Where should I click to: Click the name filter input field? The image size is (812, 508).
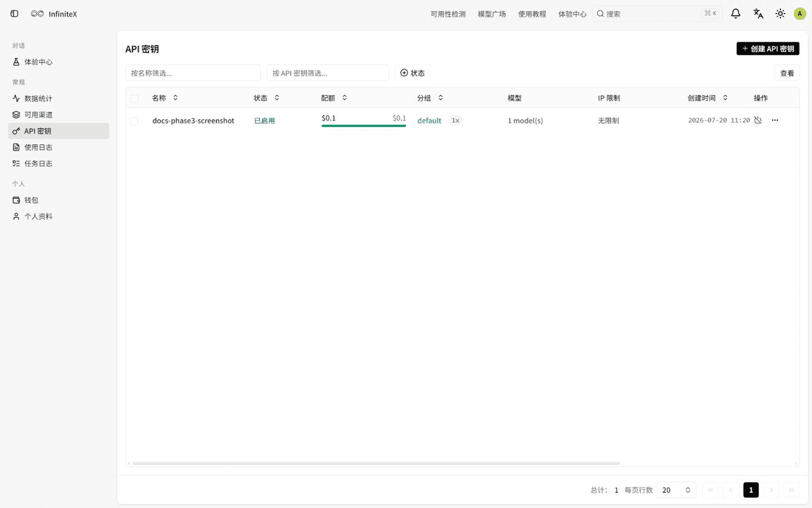click(x=193, y=73)
